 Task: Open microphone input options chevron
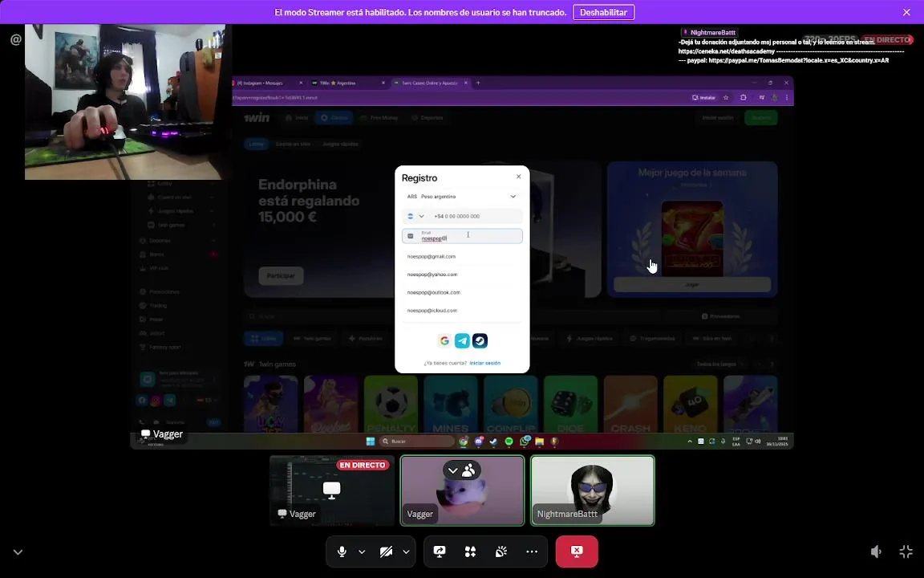point(362,552)
